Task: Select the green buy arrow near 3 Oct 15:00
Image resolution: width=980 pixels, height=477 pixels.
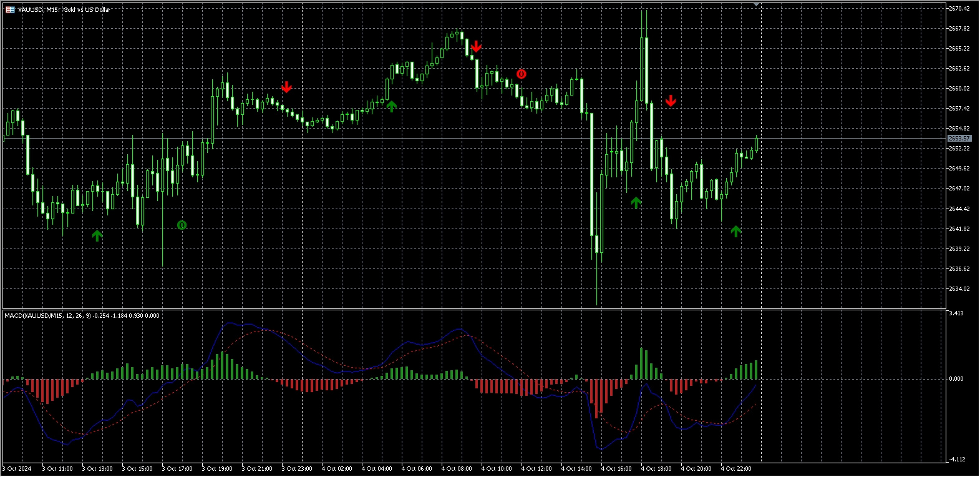Action: 97,235
